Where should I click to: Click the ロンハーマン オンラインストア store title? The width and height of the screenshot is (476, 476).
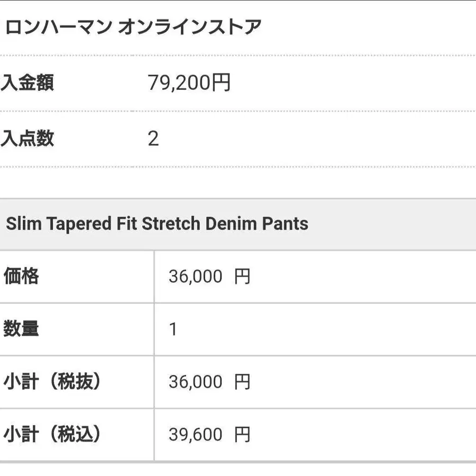[133, 26]
